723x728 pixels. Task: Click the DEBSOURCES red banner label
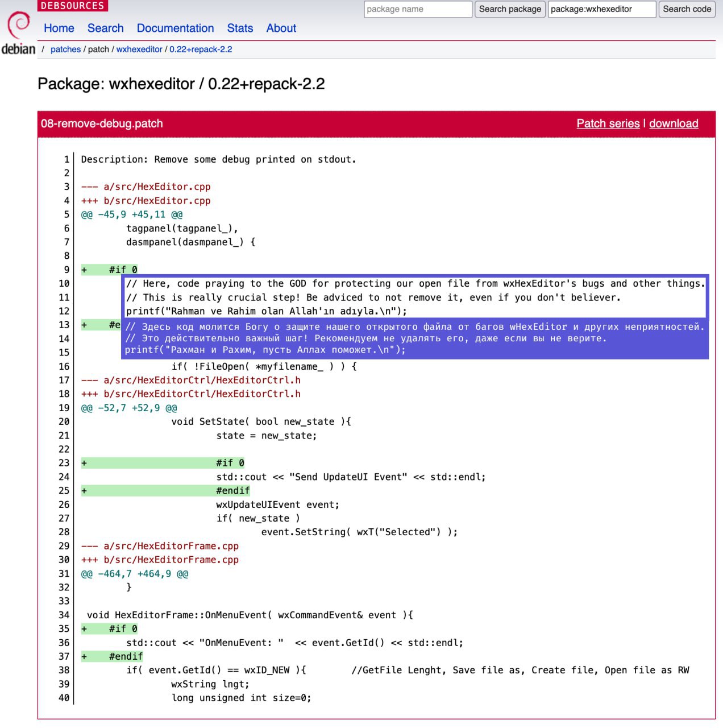click(x=72, y=6)
